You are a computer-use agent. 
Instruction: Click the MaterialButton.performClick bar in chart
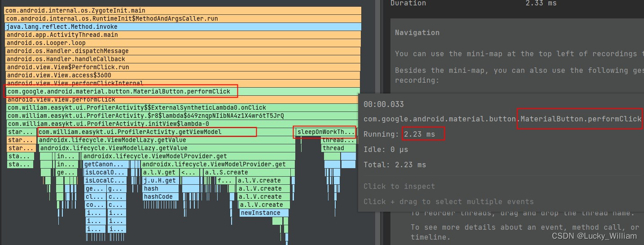tap(183, 91)
